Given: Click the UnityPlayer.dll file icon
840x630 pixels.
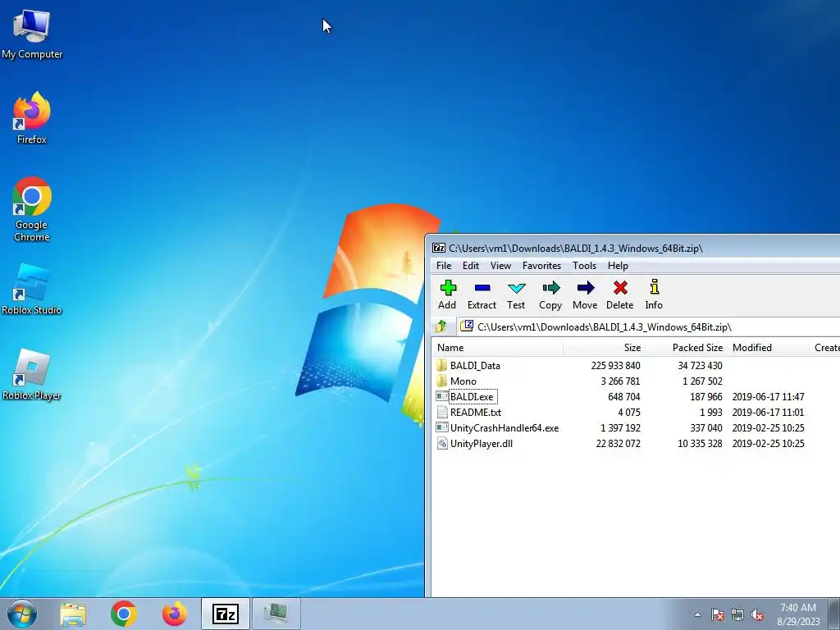Looking at the screenshot, I should pyautogui.click(x=442, y=444).
